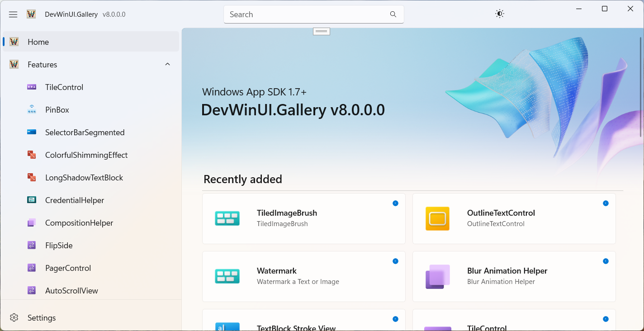Open Settings in the navigation pane
Image resolution: width=644 pixels, height=331 pixels.
(x=90, y=318)
